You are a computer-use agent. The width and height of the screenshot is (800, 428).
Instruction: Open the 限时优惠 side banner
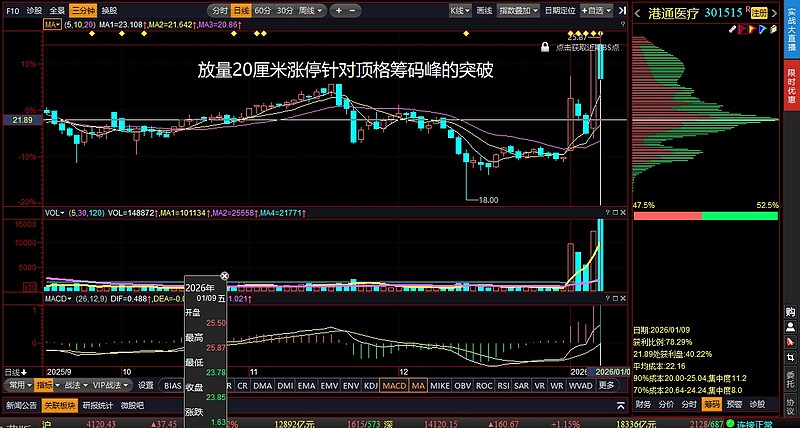[x=791, y=86]
